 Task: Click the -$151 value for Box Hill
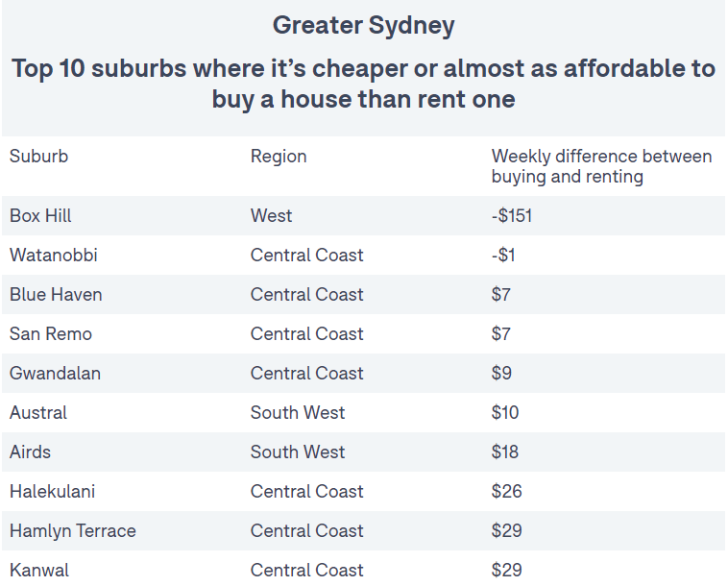click(x=512, y=215)
